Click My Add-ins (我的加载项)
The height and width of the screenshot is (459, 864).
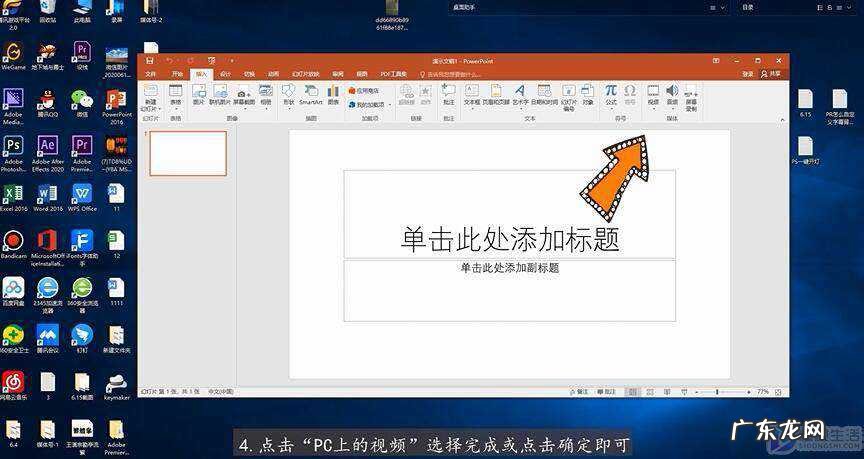pos(368,104)
